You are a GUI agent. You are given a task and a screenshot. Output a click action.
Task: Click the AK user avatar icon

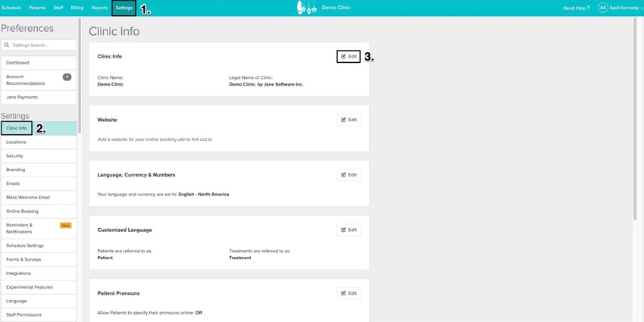pos(603,8)
